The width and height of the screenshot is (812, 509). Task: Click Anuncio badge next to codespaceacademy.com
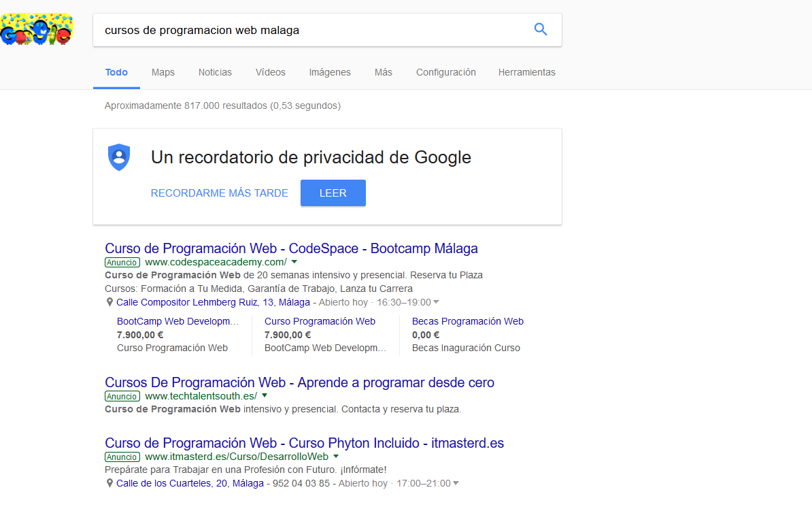(122, 262)
